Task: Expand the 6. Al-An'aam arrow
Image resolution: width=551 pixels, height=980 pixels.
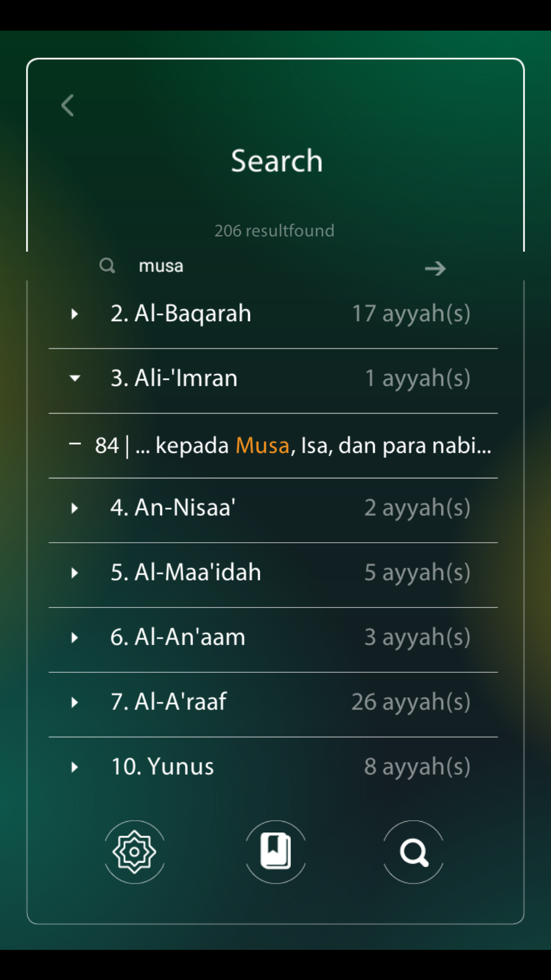Action: click(x=74, y=638)
